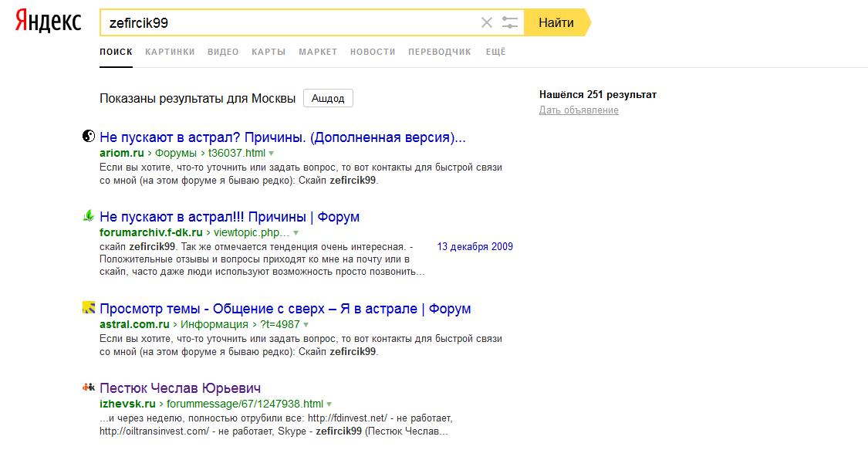
Task: Click the text Нашёлся 251 результат
Action: pyautogui.click(x=598, y=95)
